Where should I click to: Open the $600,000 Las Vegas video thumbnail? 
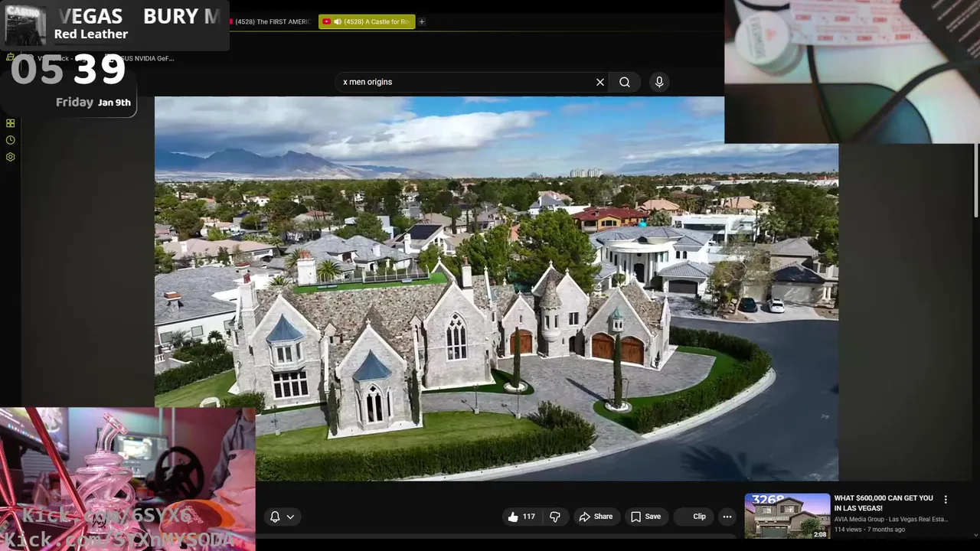[787, 516]
